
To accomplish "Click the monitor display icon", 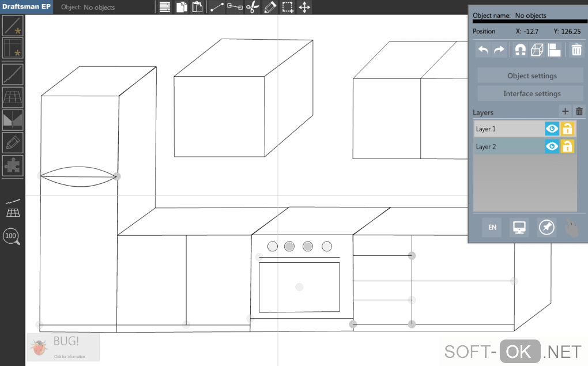I will click(519, 227).
